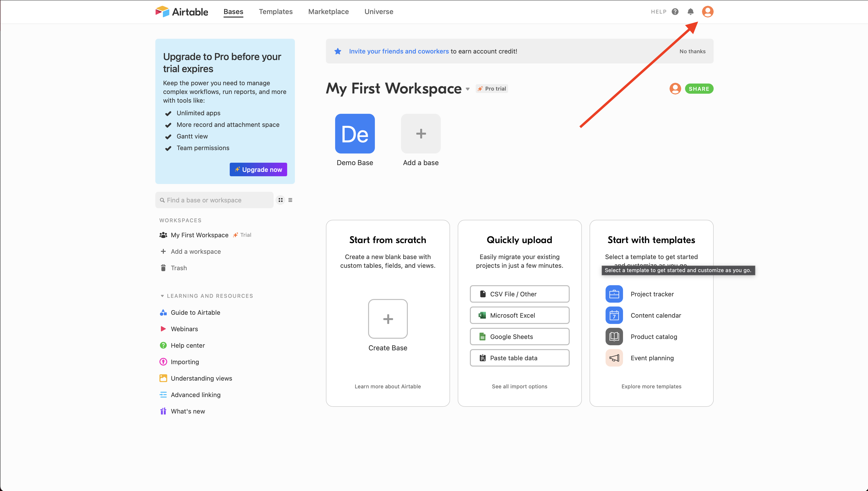868x491 pixels.
Task: Click Invite your friends and coworkers link
Action: click(399, 51)
